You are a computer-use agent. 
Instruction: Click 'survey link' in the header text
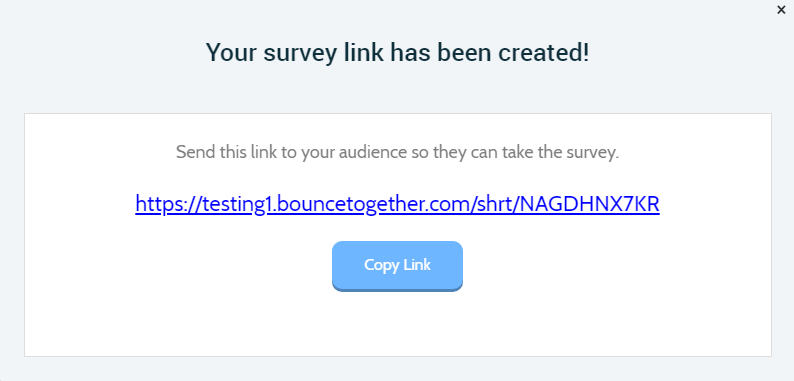(x=324, y=52)
